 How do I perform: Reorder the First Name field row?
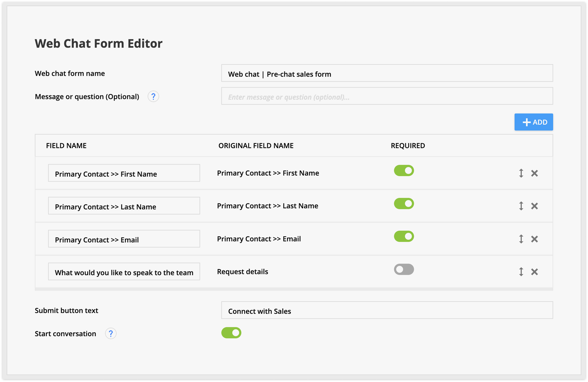tap(521, 173)
